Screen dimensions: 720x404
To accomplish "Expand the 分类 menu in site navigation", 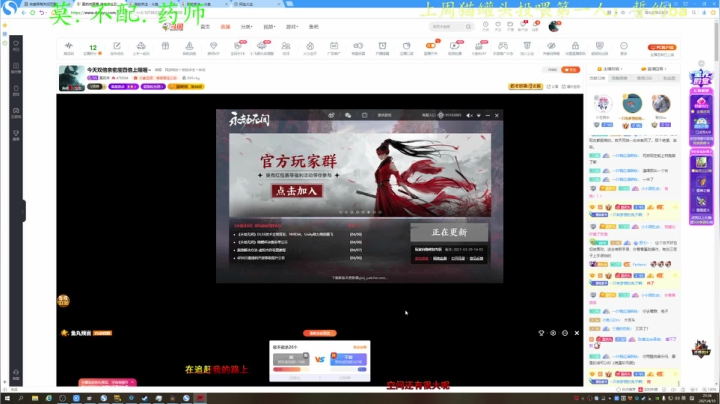I will click(247, 27).
